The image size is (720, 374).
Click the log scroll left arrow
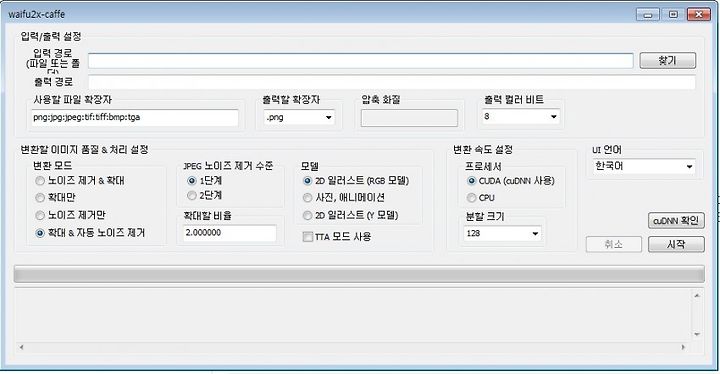(x=21, y=347)
